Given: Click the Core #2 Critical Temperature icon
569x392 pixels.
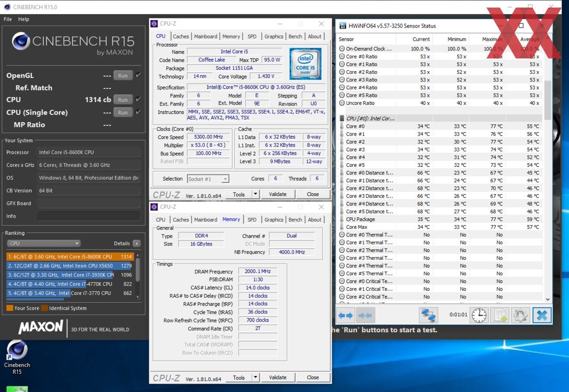Looking at the screenshot, I should tap(342, 297).
